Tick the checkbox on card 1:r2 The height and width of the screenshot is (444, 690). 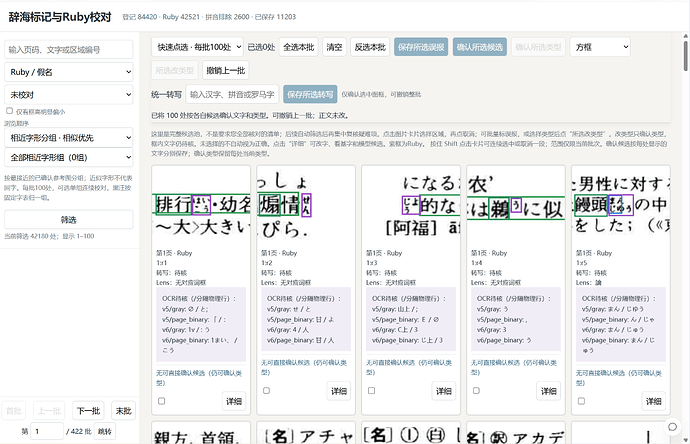[266, 390]
